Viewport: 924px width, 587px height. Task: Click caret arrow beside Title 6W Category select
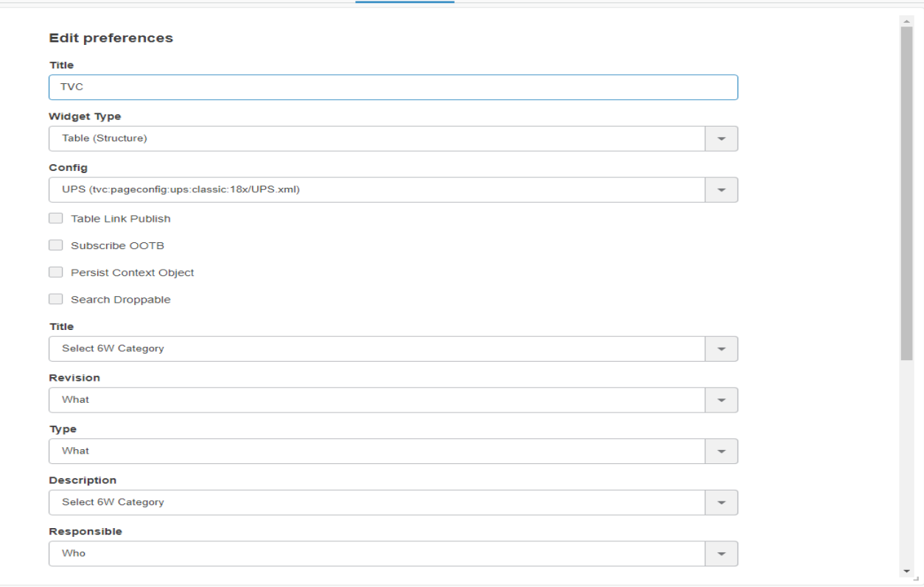(x=721, y=349)
